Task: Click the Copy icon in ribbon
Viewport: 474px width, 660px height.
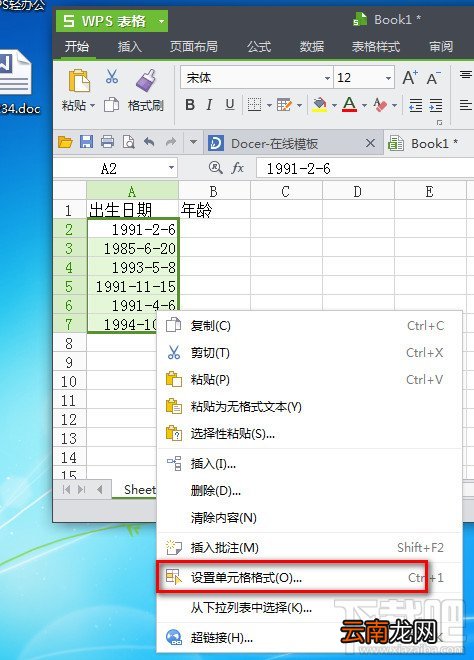Action: pos(112,105)
